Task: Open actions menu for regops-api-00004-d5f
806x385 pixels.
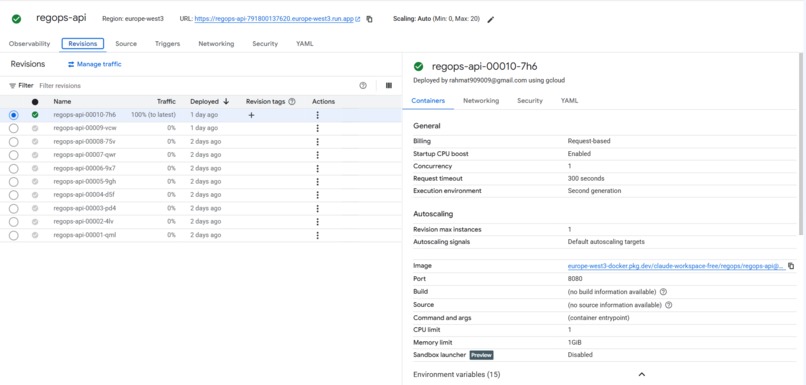Action: tap(317, 195)
